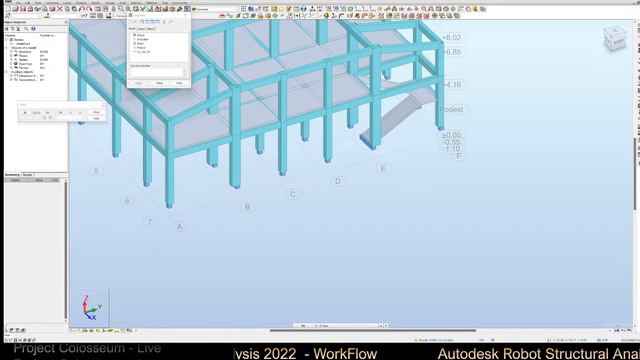Click the selection arrow icon in second toolbar row
Viewport: 640px width, 360px height.
point(7,16)
